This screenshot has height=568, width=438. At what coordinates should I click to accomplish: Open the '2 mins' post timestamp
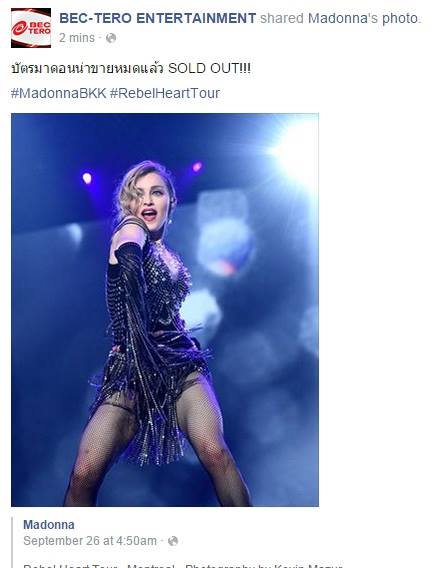click(x=77, y=38)
